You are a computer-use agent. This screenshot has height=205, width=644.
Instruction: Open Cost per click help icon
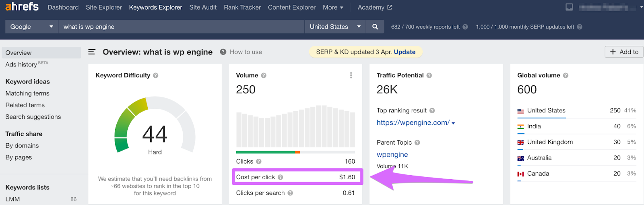click(x=280, y=177)
